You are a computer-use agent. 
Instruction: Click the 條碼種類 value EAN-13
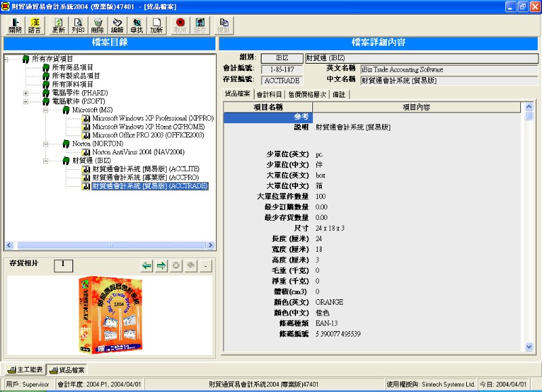tap(327, 323)
